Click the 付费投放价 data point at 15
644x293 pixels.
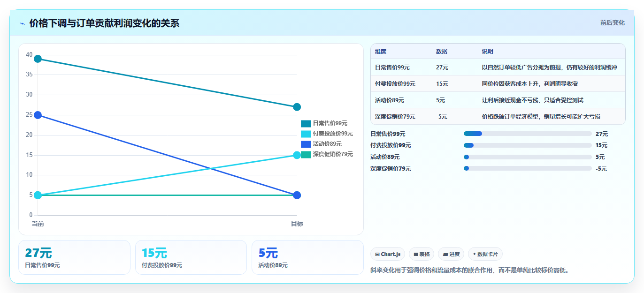tap(297, 155)
